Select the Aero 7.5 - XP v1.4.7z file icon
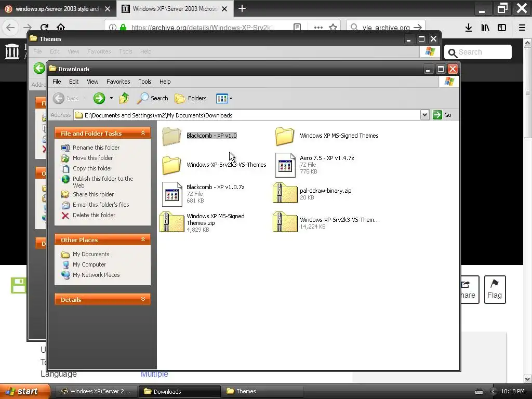 285,165
